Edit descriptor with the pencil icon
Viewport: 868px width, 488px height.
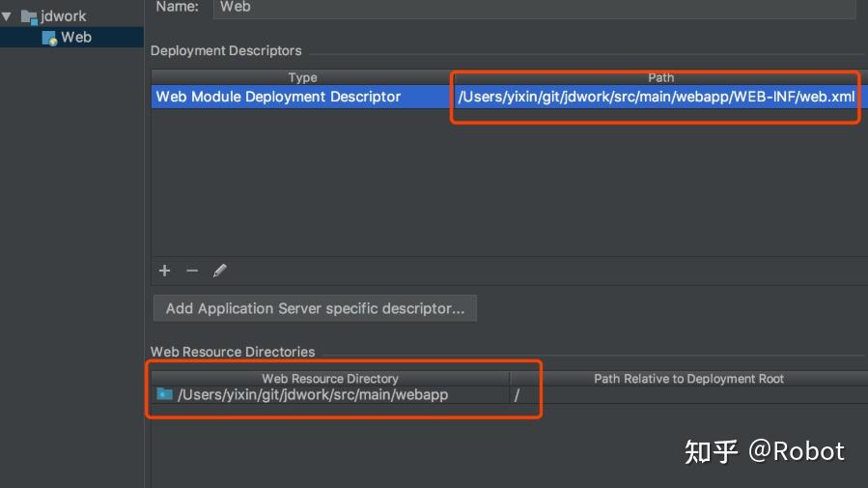click(220, 271)
